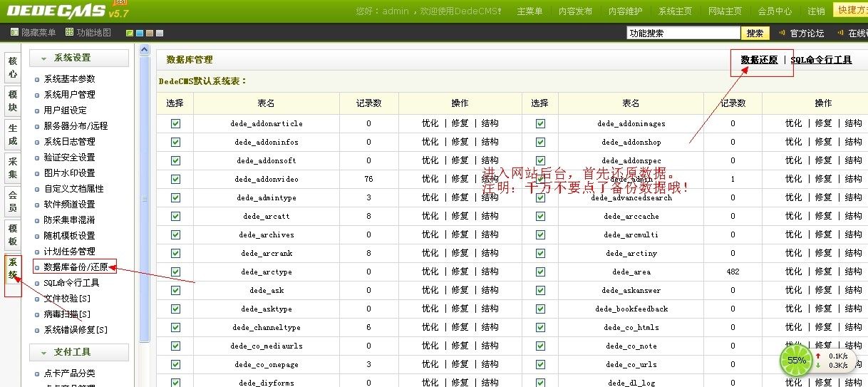Collapse the 支付工具 sidebar section
This screenshot has height=387, width=868.
coord(79,352)
